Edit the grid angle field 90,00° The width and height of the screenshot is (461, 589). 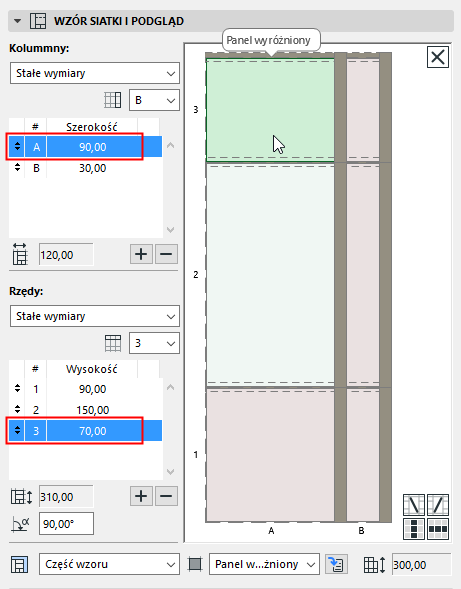66,524
